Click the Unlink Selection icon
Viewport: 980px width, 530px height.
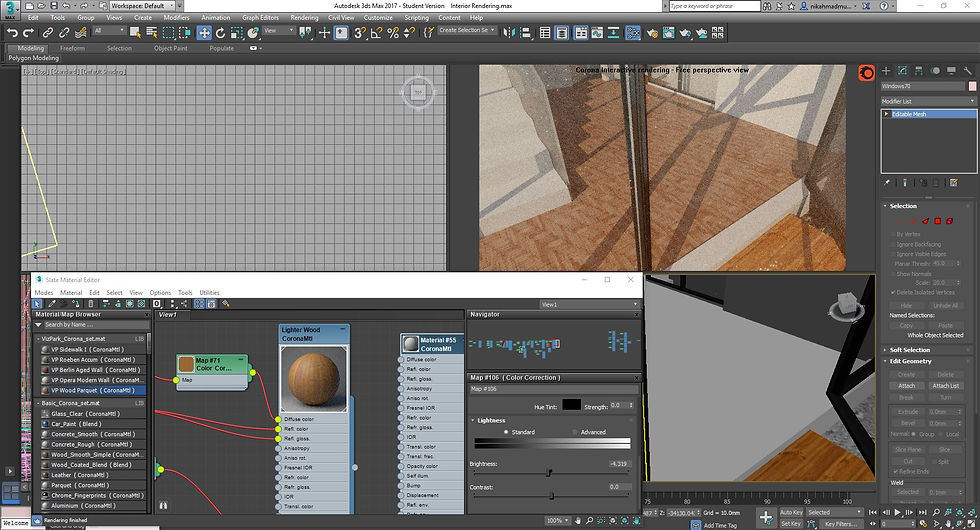(x=64, y=32)
